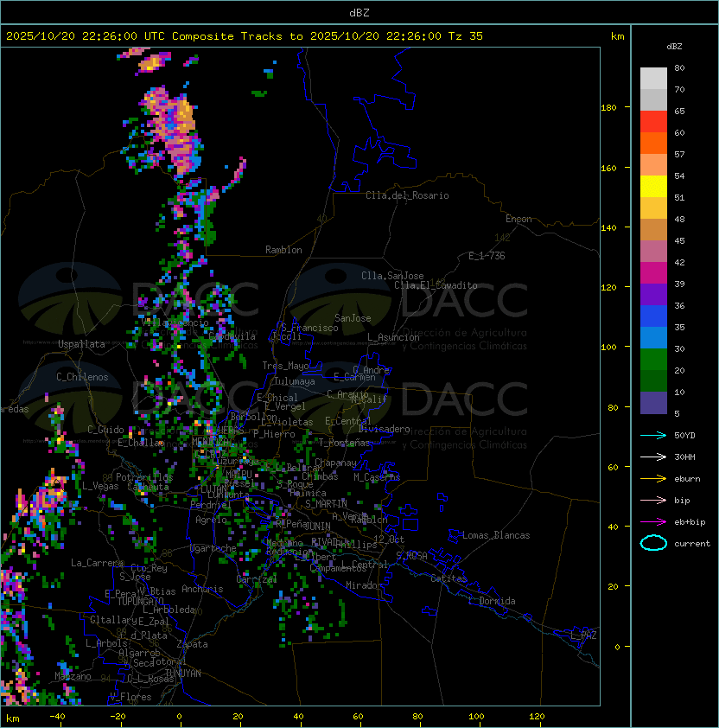719x728 pixels.
Task: Click the pink bip arrow in legend
Action: [653, 500]
